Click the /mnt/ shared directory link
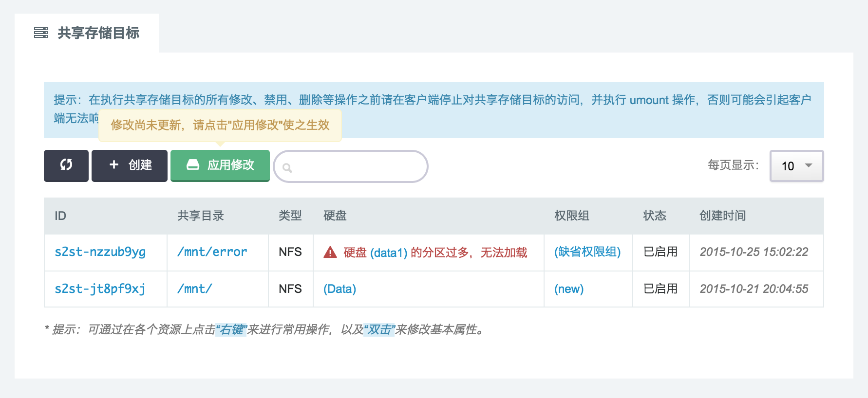This screenshot has height=398, width=868. (x=195, y=289)
